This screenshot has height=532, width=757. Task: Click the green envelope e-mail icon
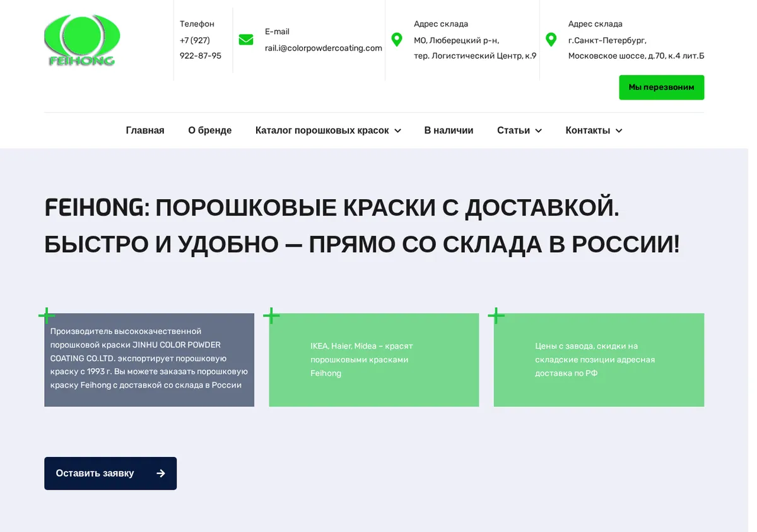click(x=246, y=40)
